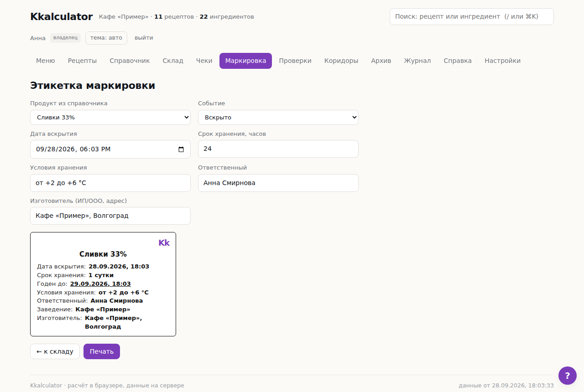Click the «Ответственный» field
The image size is (584, 392).
pyautogui.click(x=278, y=183)
